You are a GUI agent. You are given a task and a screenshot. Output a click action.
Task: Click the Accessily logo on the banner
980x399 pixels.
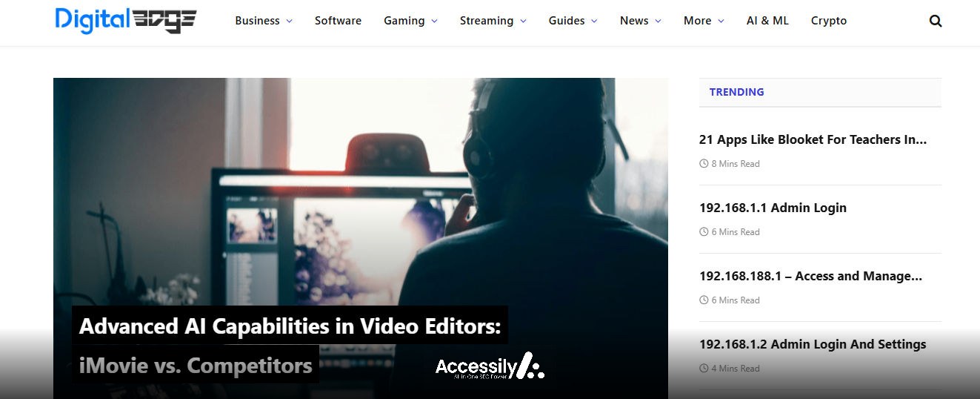click(490, 366)
